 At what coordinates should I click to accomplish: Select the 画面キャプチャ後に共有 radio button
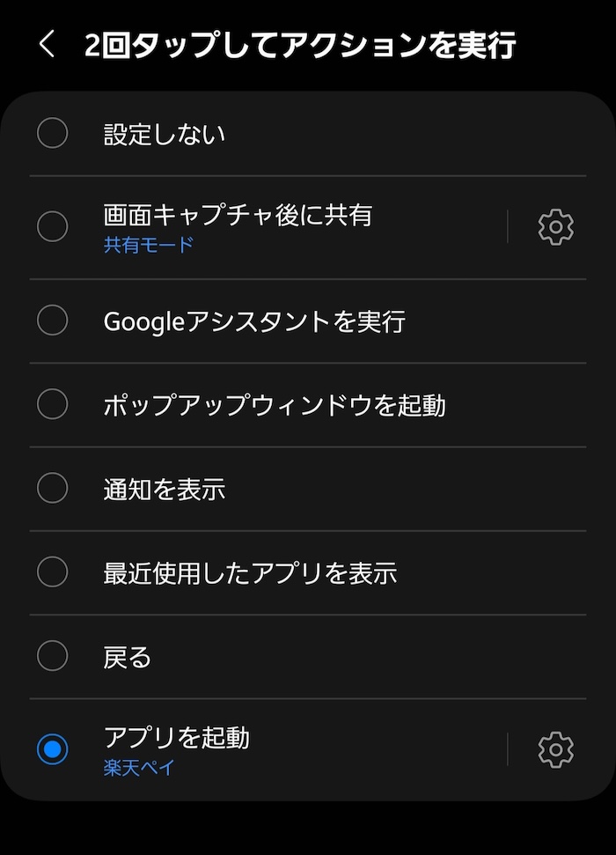52,226
